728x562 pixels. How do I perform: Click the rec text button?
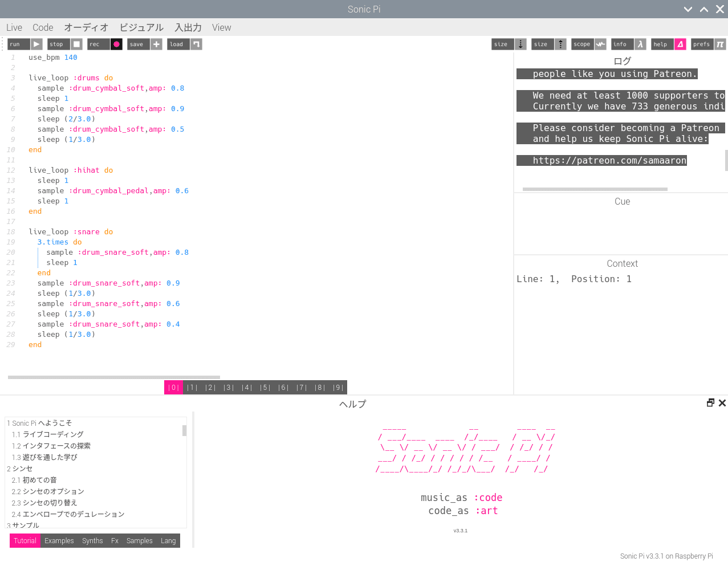(x=99, y=44)
